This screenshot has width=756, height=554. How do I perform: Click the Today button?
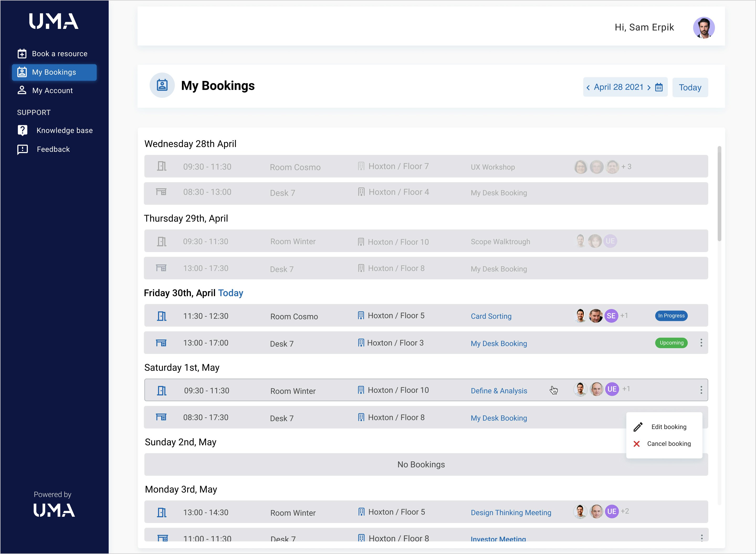690,87
